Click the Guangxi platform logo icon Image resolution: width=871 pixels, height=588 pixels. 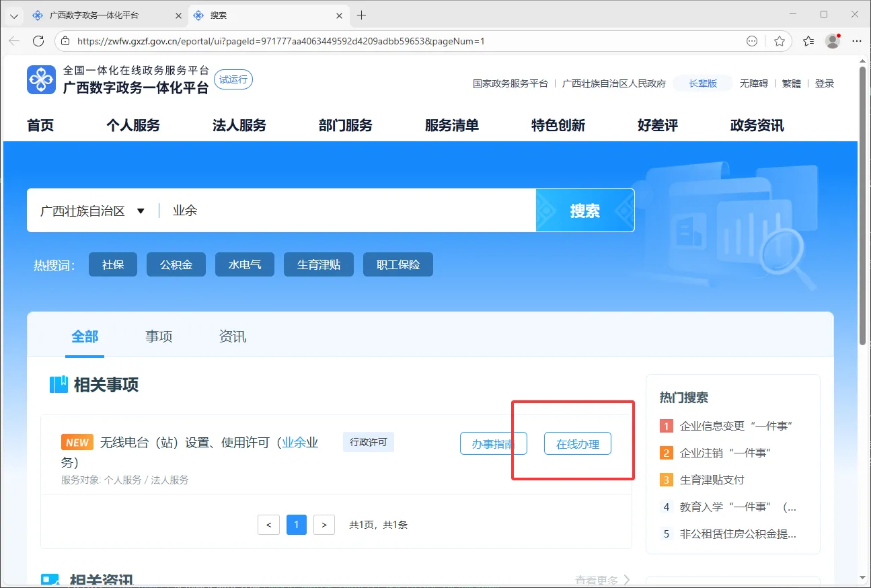tap(41, 80)
